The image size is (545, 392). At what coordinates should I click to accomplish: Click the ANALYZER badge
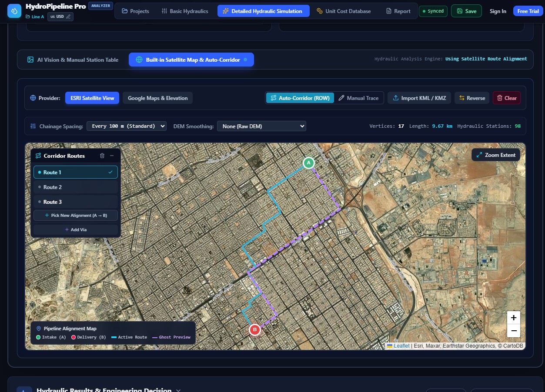tap(100, 6)
